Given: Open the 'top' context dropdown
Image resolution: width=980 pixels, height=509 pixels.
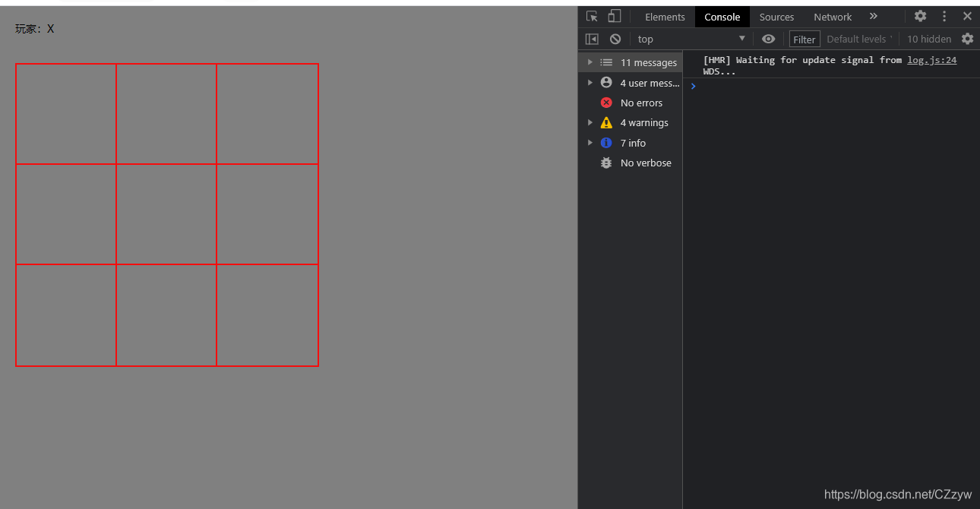Looking at the screenshot, I should pyautogui.click(x=691, y=39).
